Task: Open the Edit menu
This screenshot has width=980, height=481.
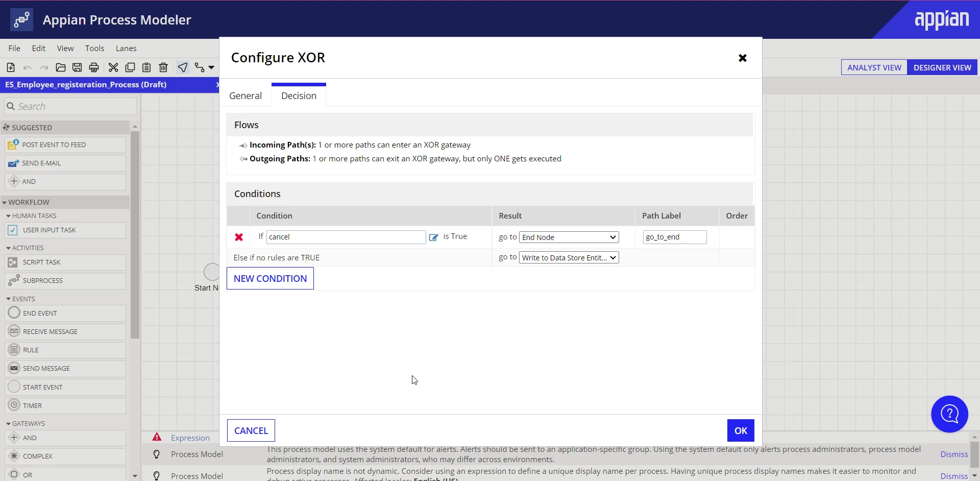Action: pos(39,49)
